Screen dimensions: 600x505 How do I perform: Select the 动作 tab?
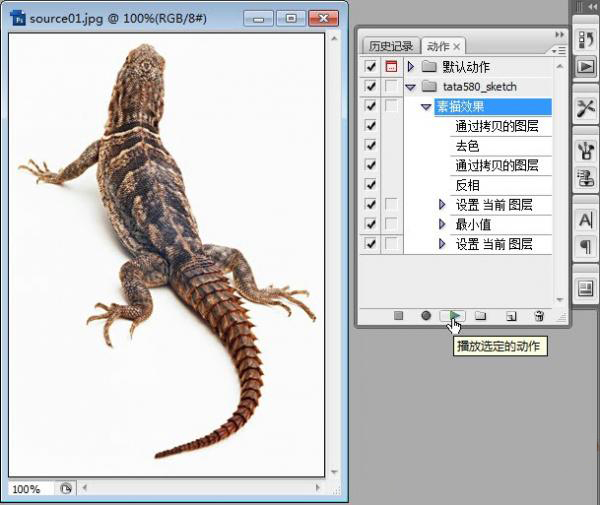click(438, 47)
